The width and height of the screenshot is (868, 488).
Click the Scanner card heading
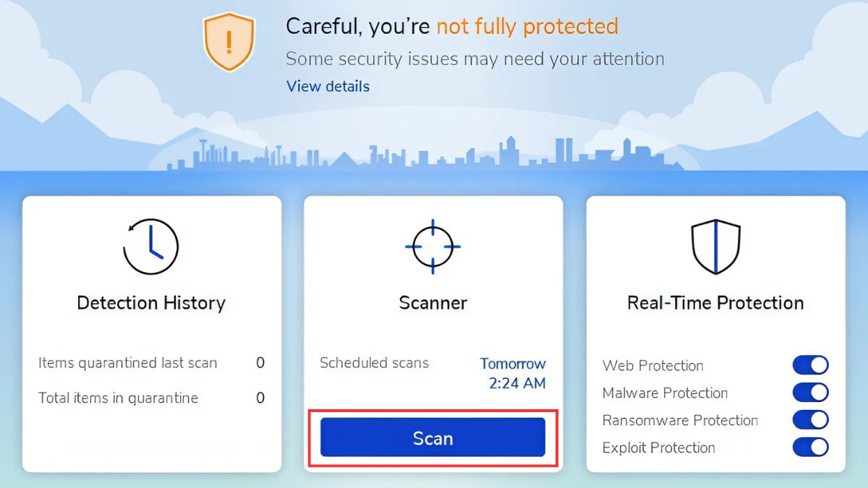coord(433,303)
